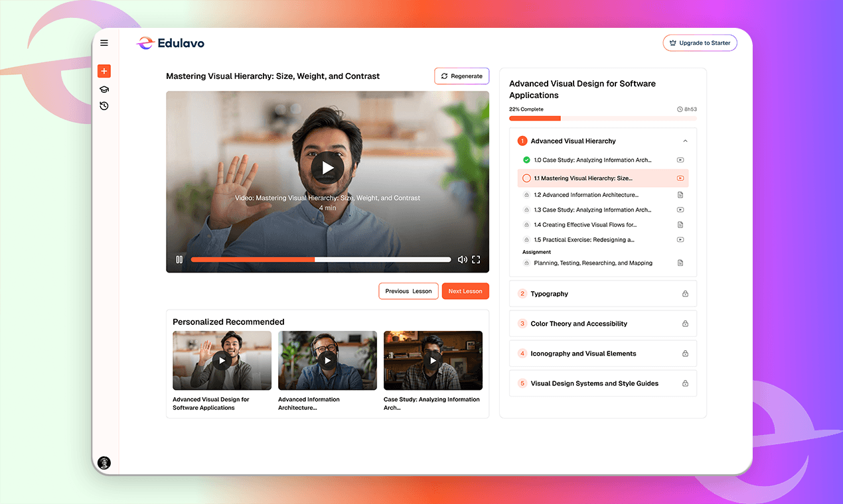The image size is (843, 504).
Task: Open the hamburger menu icon
Action: 104,43
